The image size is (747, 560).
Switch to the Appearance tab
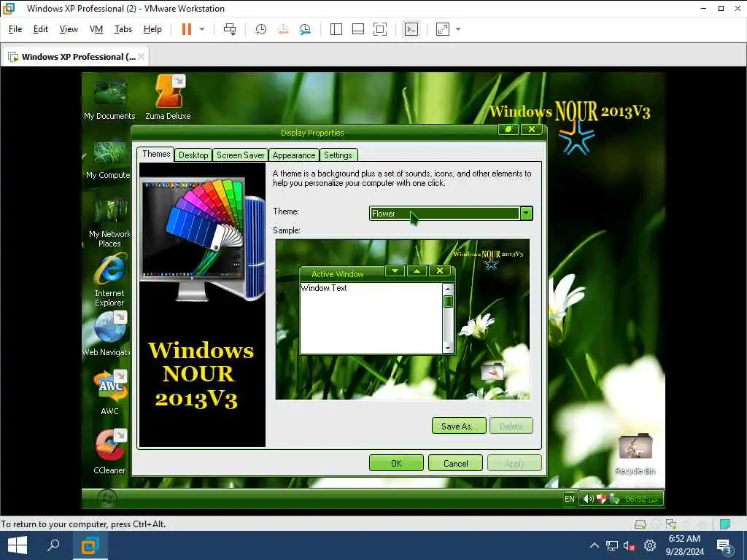293,155
